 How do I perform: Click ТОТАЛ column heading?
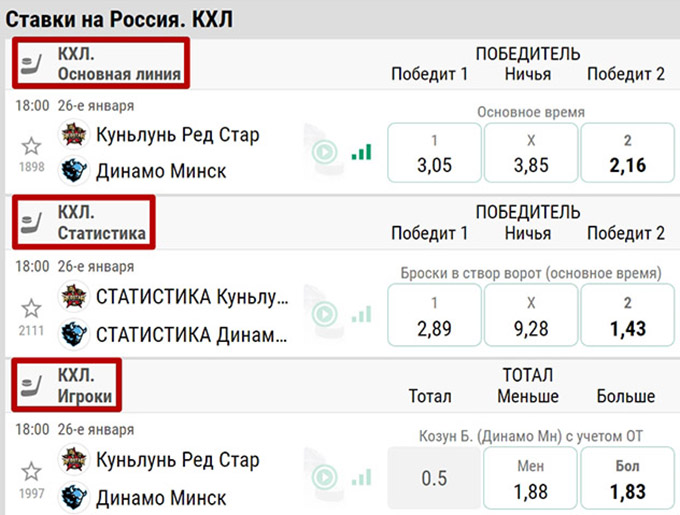click(528, 375)
